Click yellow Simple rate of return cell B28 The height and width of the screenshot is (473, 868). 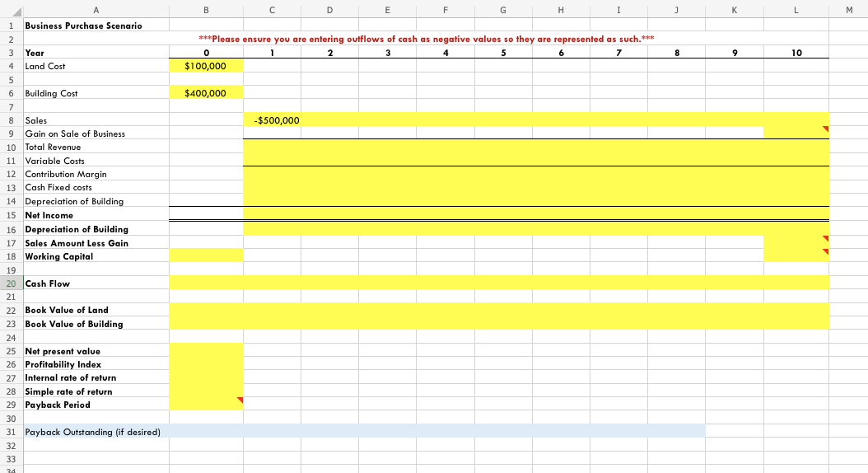click(206, 391)
